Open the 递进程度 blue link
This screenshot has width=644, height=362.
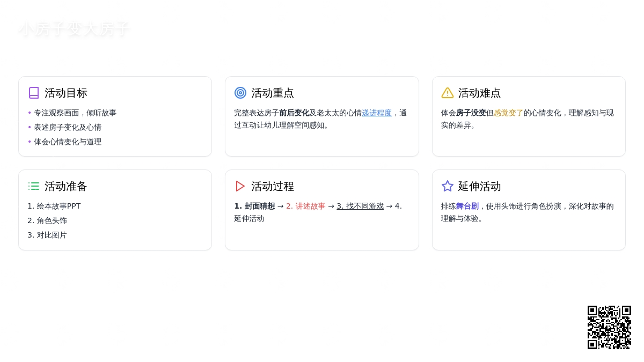tap(377, 113)
